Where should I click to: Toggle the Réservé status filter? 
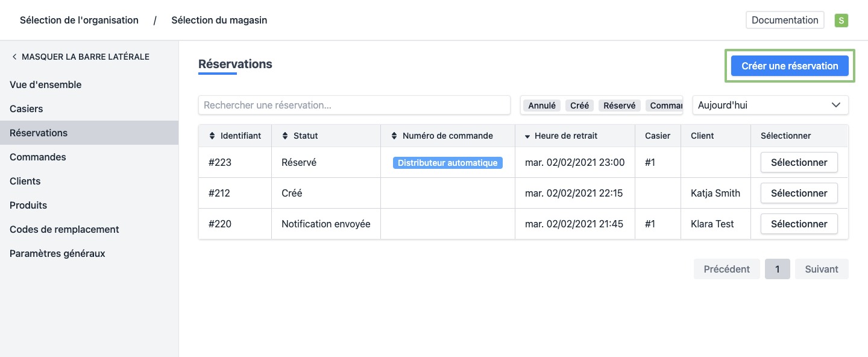click(619, 106)
